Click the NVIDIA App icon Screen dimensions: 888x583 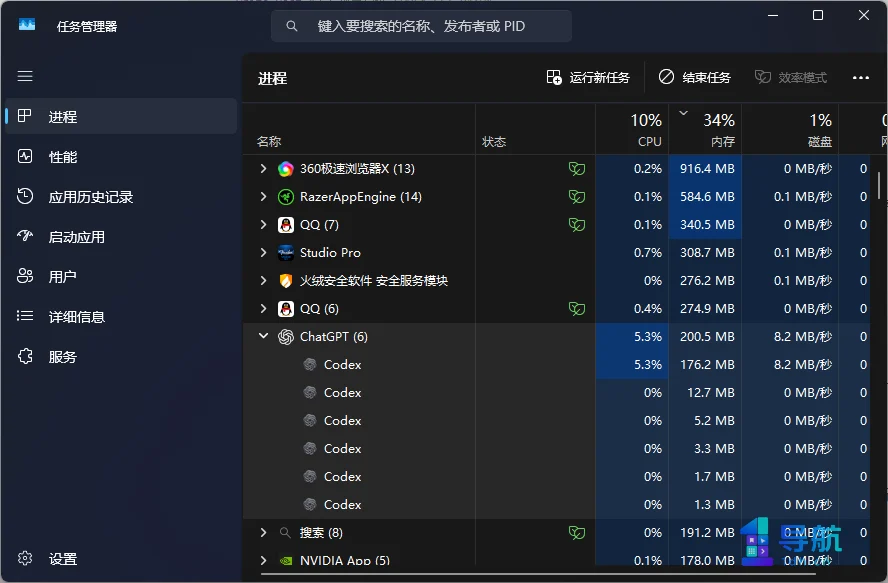point(286,560)
